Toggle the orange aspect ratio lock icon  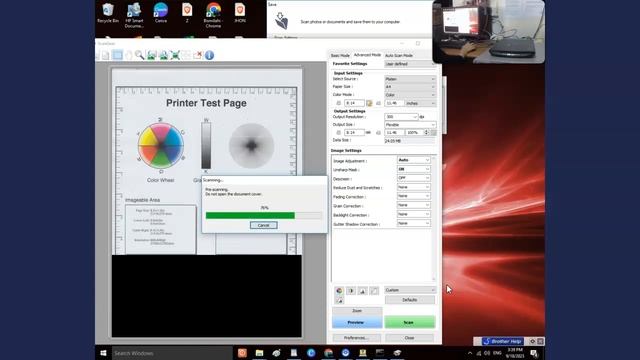(x=369, y=103)
